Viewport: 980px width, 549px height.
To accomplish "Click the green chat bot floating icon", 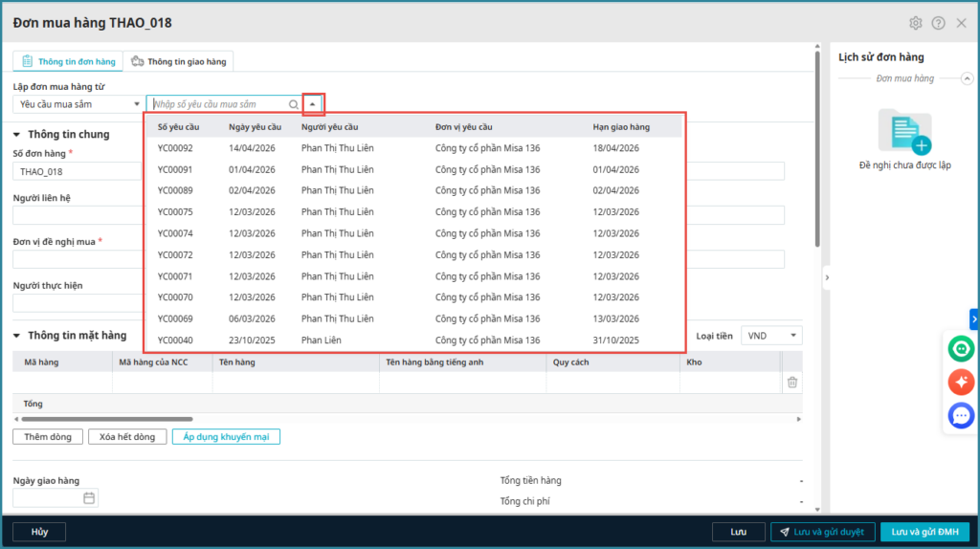I will pos(961,349).
